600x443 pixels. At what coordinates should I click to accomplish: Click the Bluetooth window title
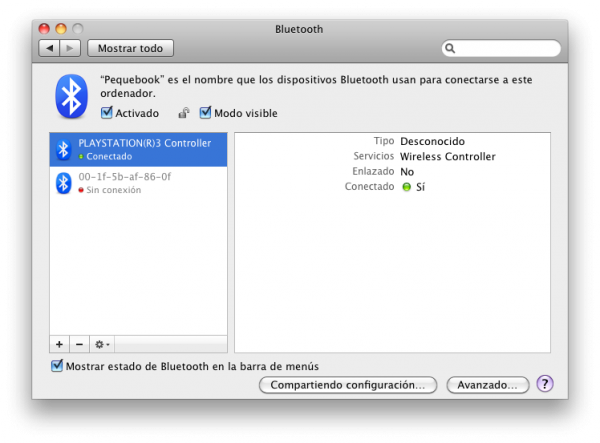[x=299, y=29]
